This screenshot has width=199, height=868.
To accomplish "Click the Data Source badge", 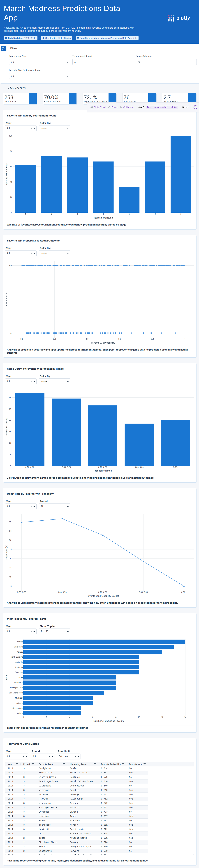I will click(x=107, y=38).
